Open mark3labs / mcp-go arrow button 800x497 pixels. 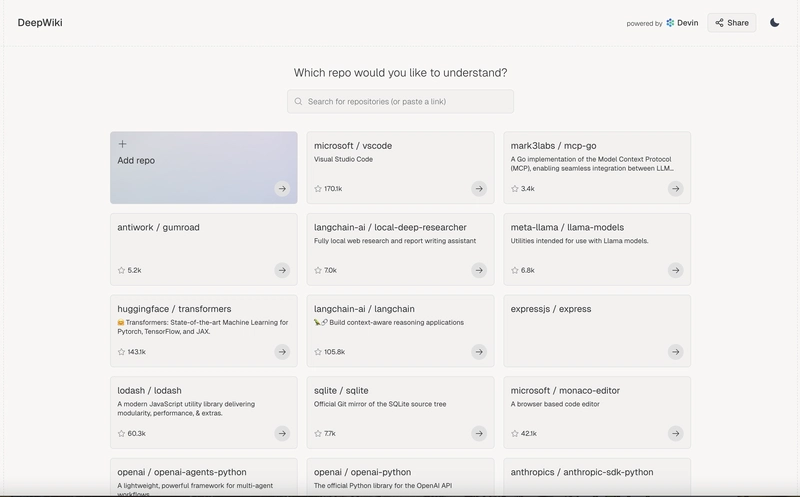(x=676, y=188)
